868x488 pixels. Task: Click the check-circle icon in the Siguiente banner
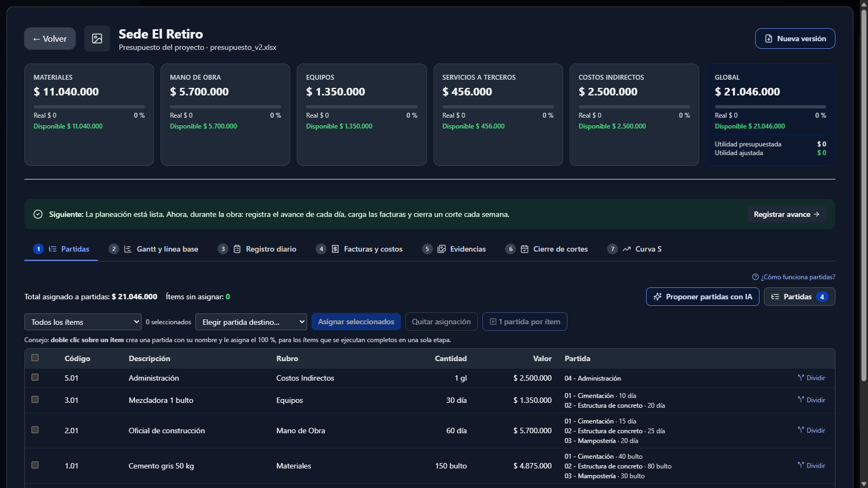pos(38,214)
